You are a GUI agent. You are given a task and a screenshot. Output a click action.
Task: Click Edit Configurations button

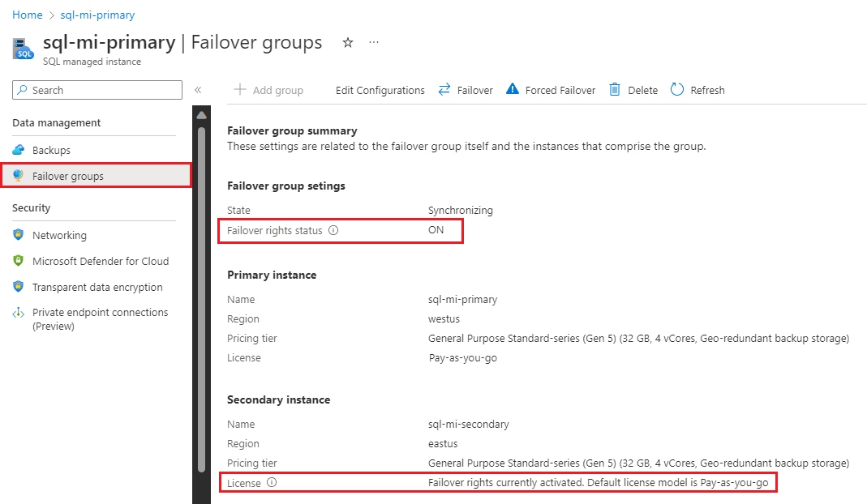pyautogui.click(x=380, y=90)
